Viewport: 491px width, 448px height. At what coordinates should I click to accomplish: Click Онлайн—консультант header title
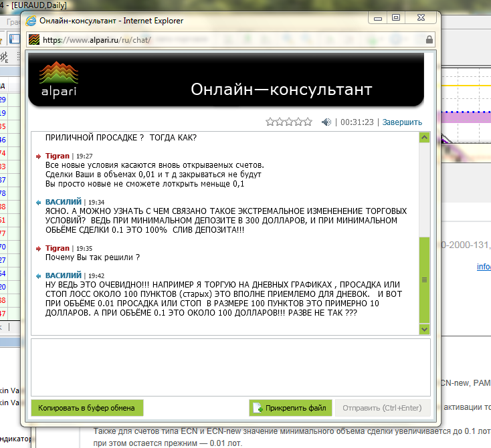[282, 90]
